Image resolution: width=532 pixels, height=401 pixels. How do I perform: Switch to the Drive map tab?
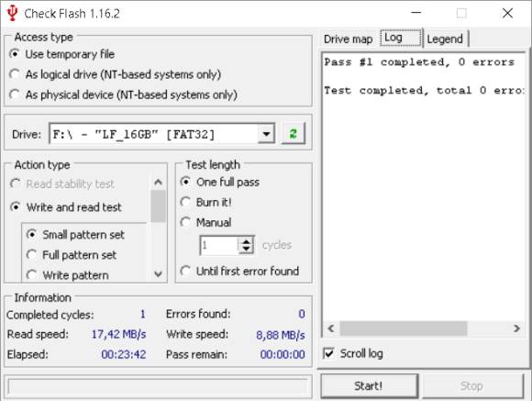click(x=349, y=39)
